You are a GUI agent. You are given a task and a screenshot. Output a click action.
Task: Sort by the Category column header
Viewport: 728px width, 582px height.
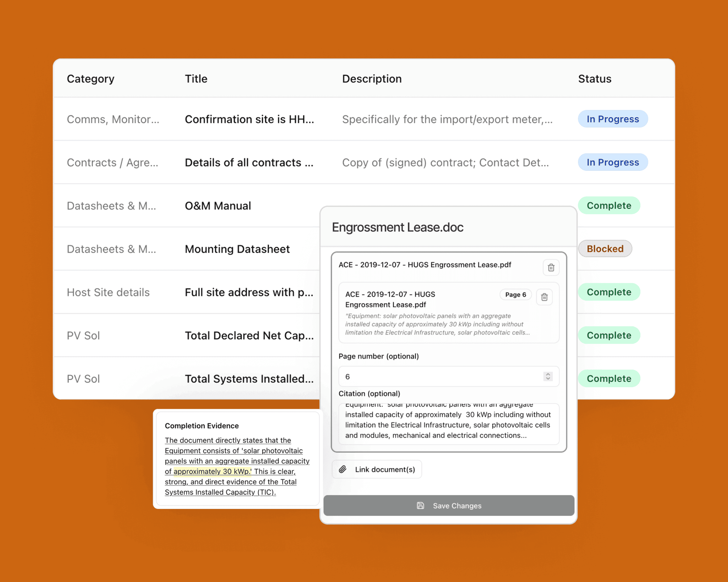(x=91, y=79)
